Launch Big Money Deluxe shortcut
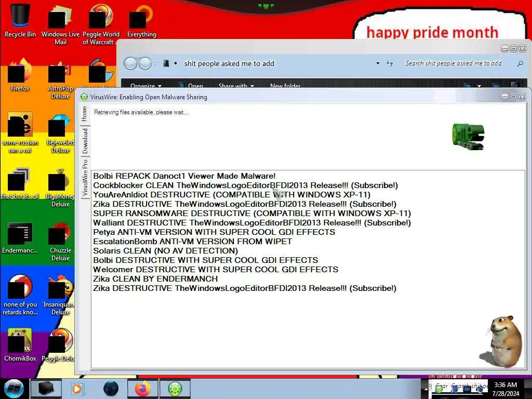The image size is (532, 399). click(x=60, y=188)
